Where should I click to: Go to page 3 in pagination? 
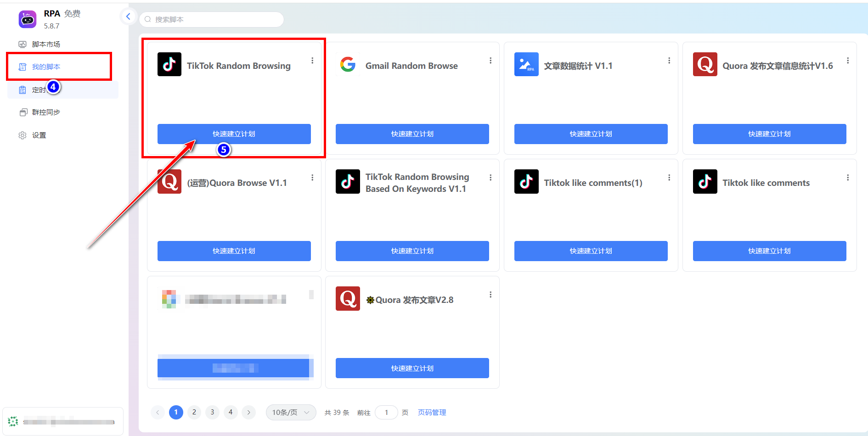[212, 412]
